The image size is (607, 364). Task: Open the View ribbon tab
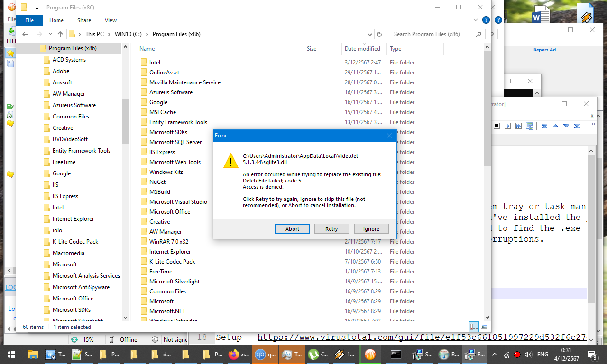[x=110, y=20]
